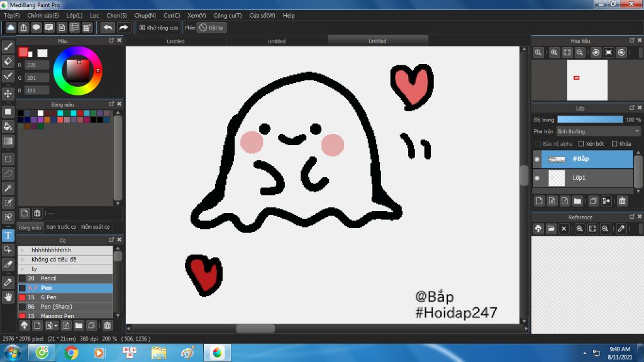Open the Công cụ(T) menu
Image resolution: width=644 pixels, height=362 pixels.
pos(228,15)
